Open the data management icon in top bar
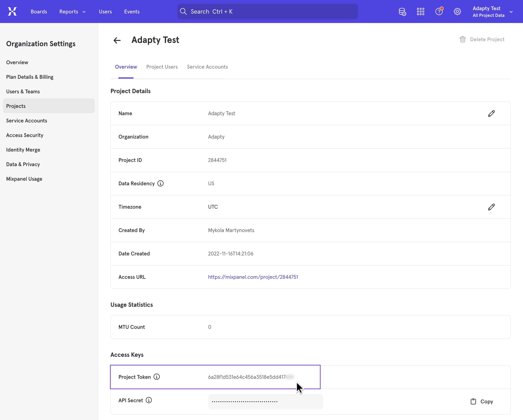Image resolution: width=523 pixels, height=420 pixels. tap(402, 11)
